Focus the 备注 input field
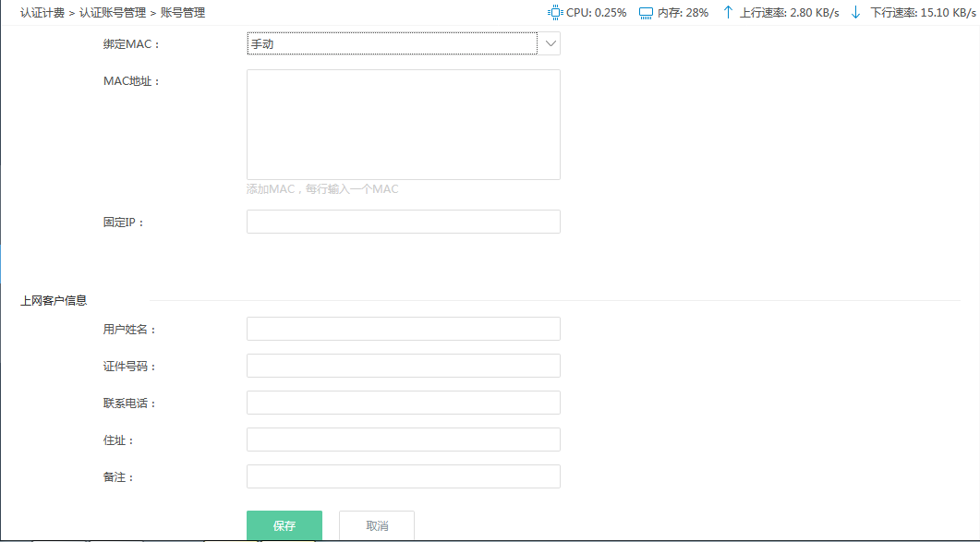This screenshot has width=980, height=542. (403, 476)
